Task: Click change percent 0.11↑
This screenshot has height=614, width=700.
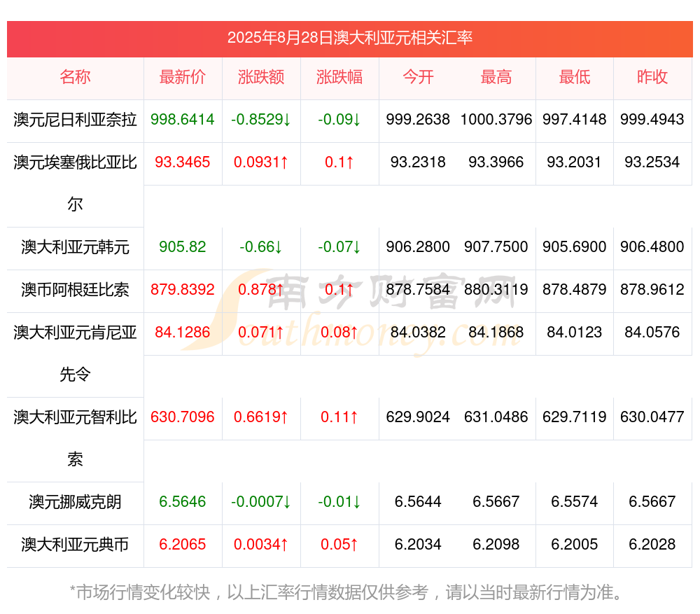Action: pos(339,417)
